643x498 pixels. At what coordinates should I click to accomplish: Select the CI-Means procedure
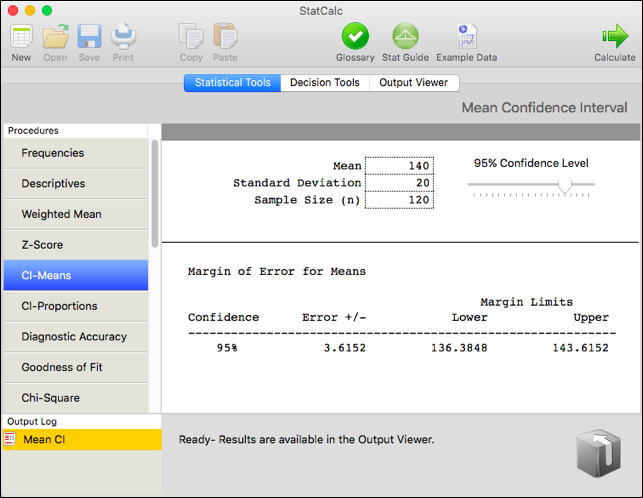click(x=76, y=275)
